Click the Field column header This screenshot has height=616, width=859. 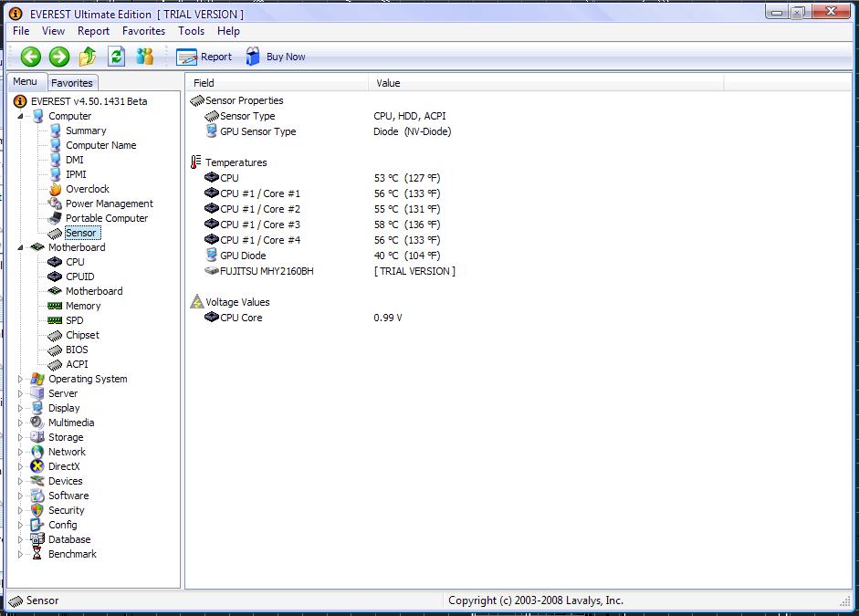[278, 83]
